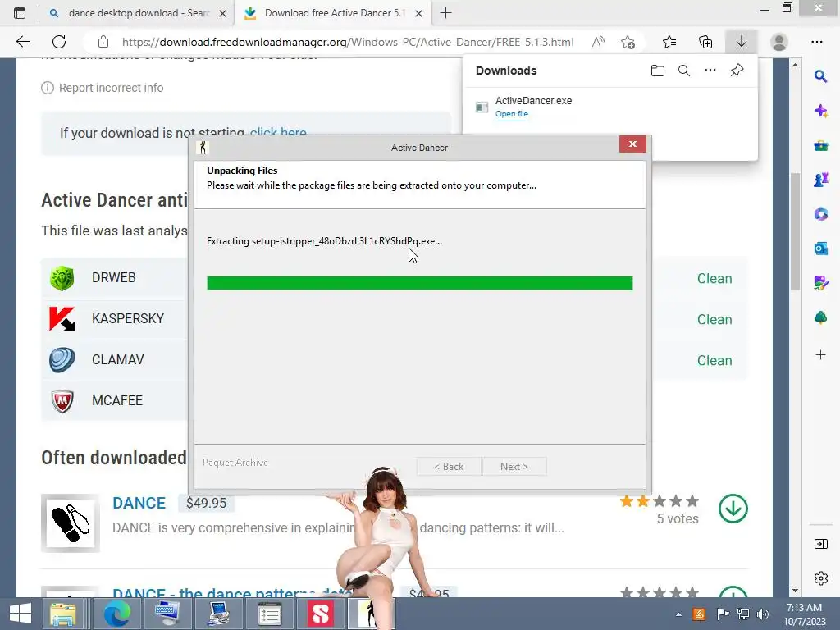Image resolution: width=840 pixels, height=630 pixels.
Task: Add a sidebar app with plus icon
Action: [820, 354]
